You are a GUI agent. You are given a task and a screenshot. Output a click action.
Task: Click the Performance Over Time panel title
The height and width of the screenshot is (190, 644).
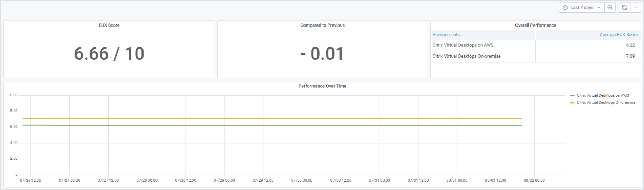click(322, 86)
